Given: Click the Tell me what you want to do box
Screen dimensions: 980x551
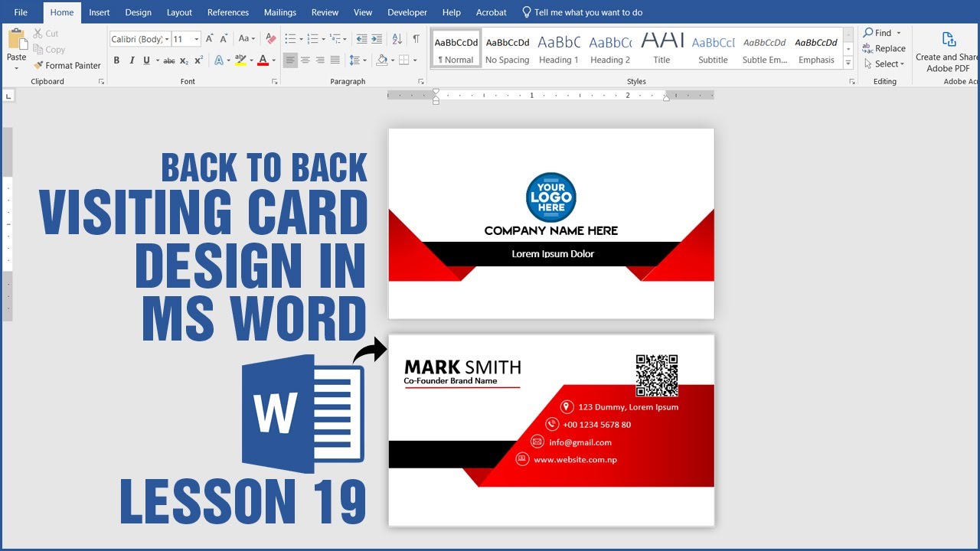Looking at the screenshot, I should click(x=583, y=12).
